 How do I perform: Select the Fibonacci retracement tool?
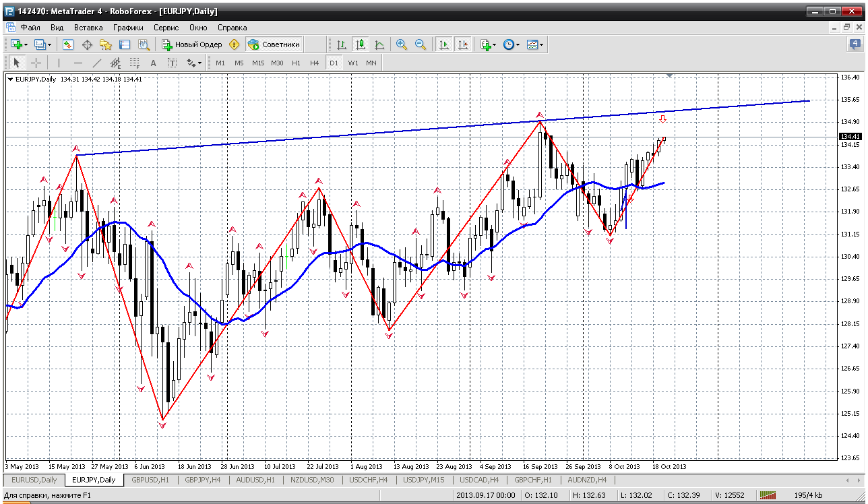(135, 63)
